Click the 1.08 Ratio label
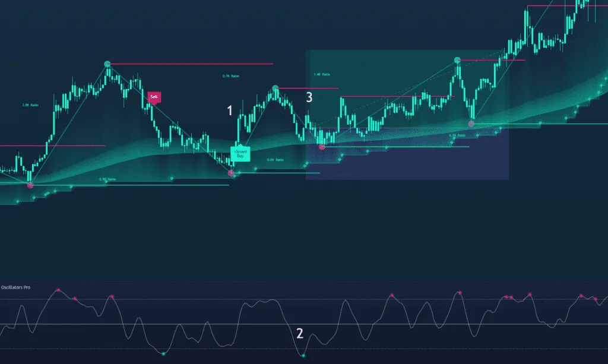 pos(30,105)
